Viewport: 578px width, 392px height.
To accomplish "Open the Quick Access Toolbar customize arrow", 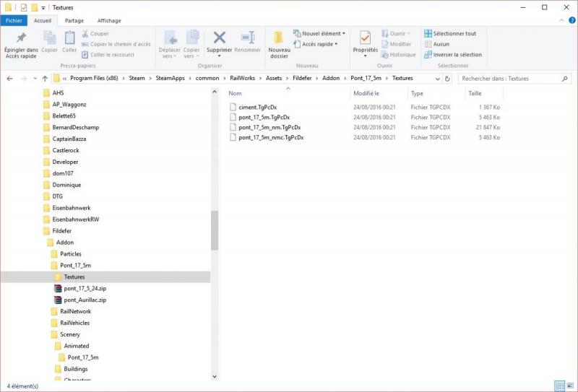I will pyautogui.click(x=43, y=8).
